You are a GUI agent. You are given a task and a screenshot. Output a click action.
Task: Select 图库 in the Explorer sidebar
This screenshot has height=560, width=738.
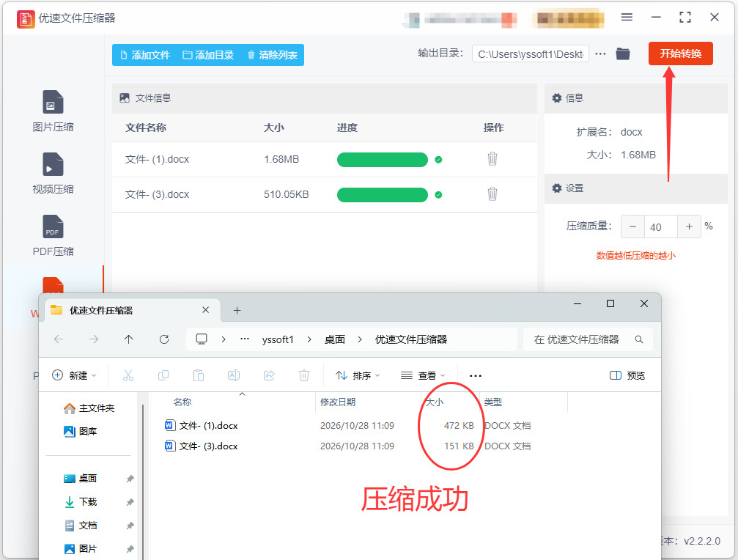81,431
